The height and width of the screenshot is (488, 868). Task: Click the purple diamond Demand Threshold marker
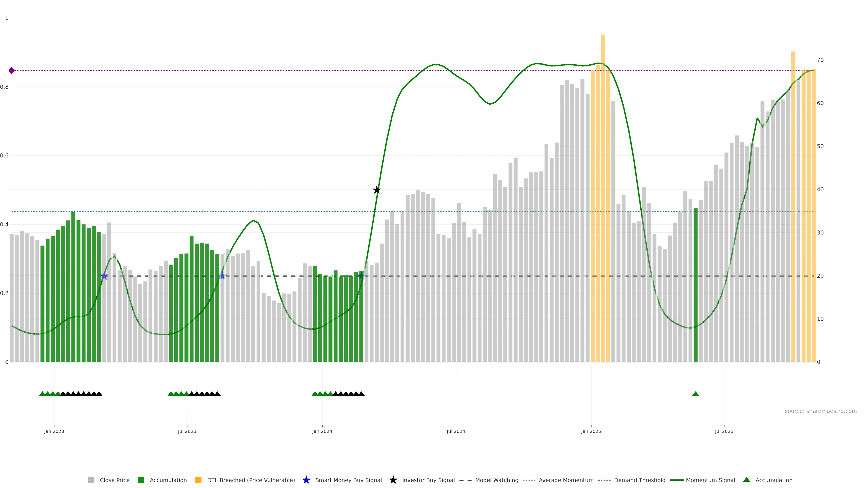(12, 70)
